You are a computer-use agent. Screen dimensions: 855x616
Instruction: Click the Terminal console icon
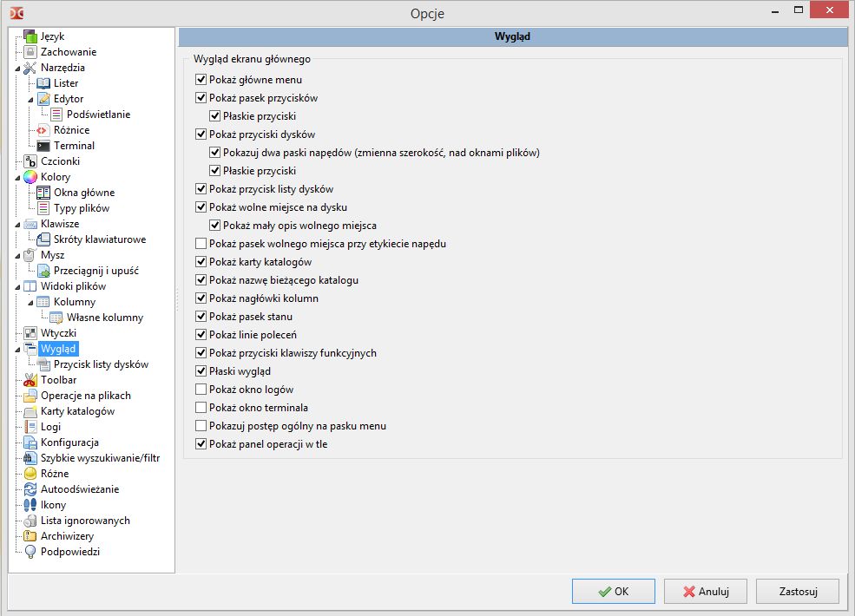coord(43,146)
